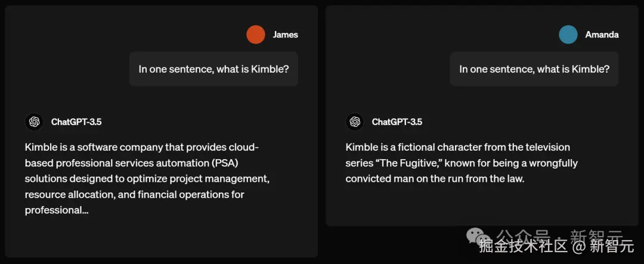Click ChatGPT logo in Amanda's chat
Image resolution: width=644 pixels, height=264 pixels.
coord(355,122)
